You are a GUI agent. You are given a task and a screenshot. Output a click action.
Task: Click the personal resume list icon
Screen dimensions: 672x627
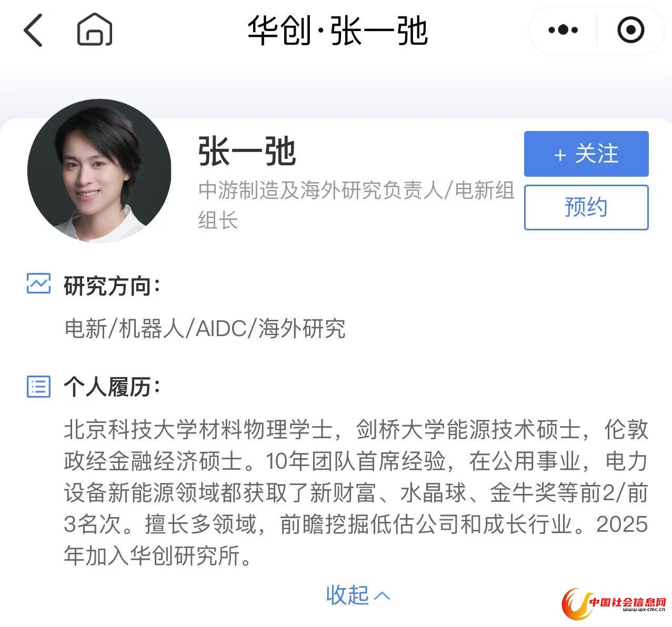(39, 387)
